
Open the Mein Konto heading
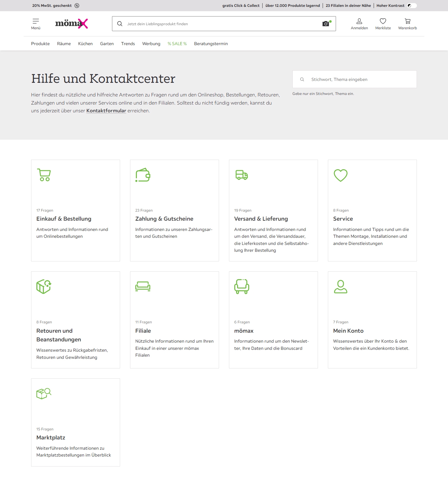pyautogui.click(x=348, y=331)
